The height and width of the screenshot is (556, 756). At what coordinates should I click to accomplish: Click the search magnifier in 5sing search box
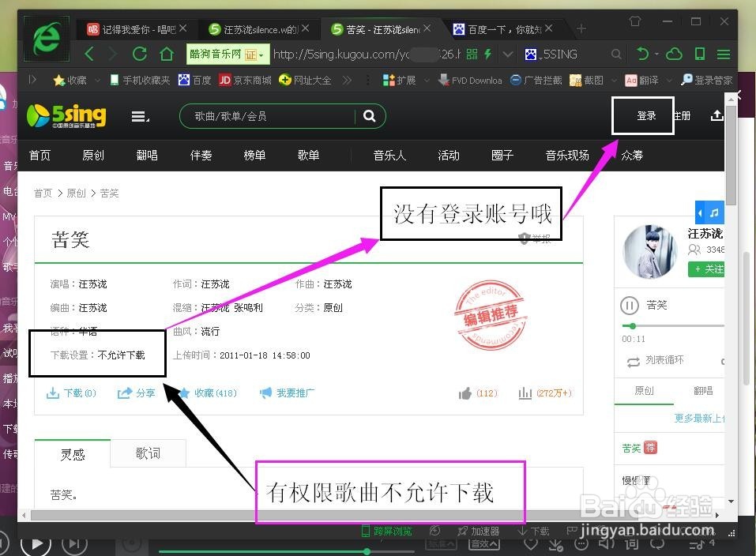click(370, 116)
